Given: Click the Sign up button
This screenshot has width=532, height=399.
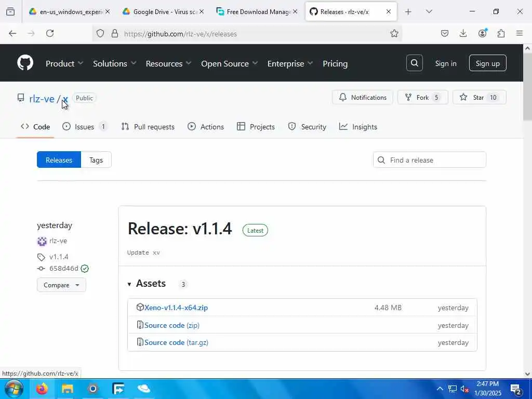Looking at the screenshot, I should [x=487, y=63].
